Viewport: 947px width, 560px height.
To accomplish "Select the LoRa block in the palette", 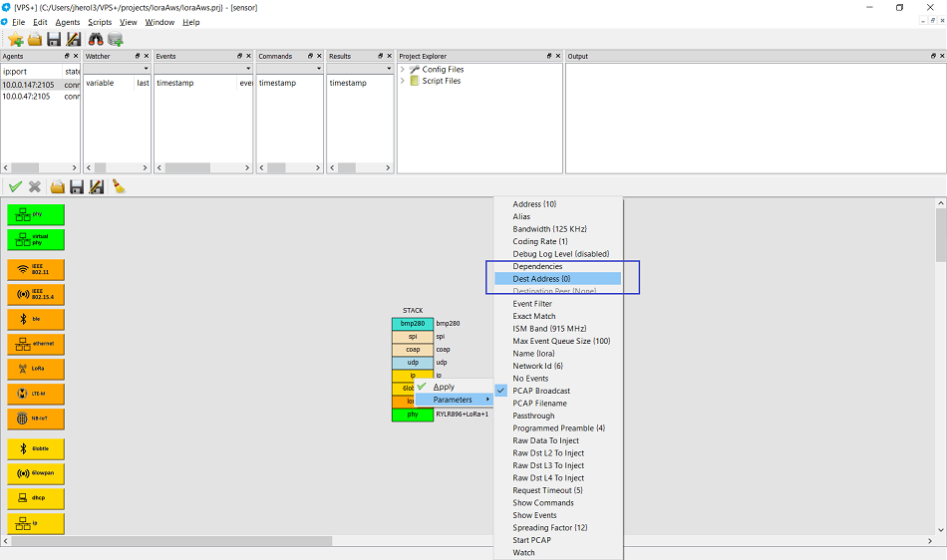I will [x=36, y=369].
